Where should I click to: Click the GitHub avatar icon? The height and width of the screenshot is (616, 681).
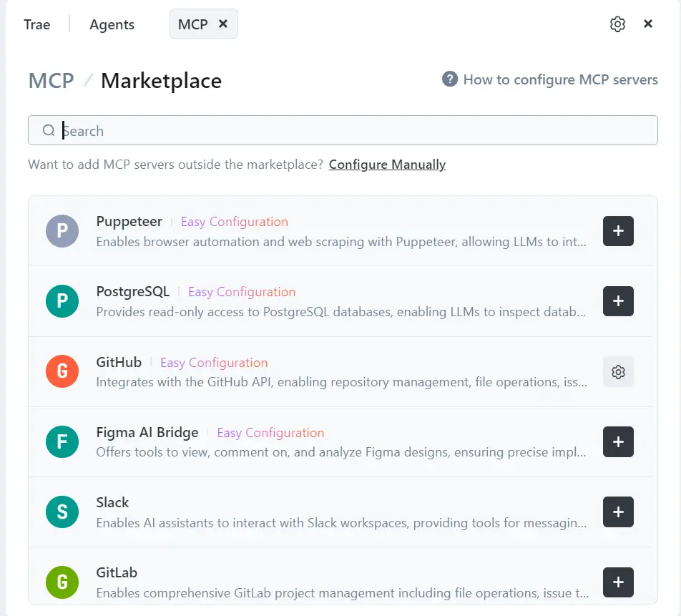(x=62, y=371)
